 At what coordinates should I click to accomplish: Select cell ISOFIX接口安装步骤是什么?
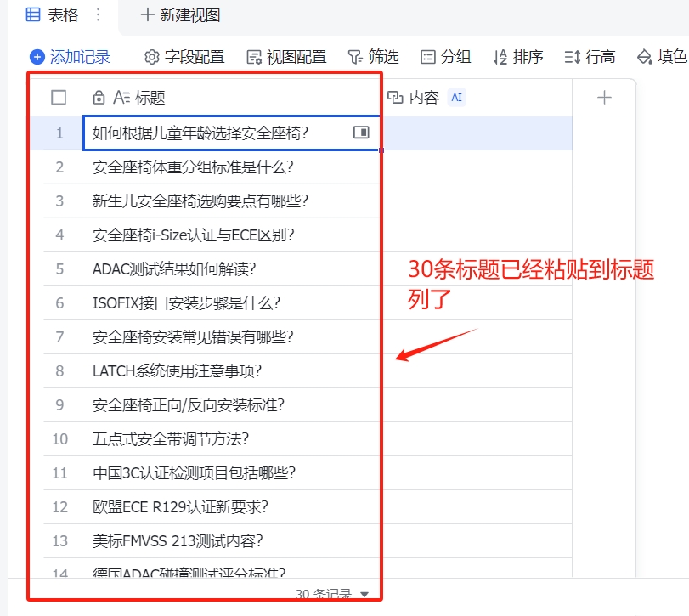(231, 303)
